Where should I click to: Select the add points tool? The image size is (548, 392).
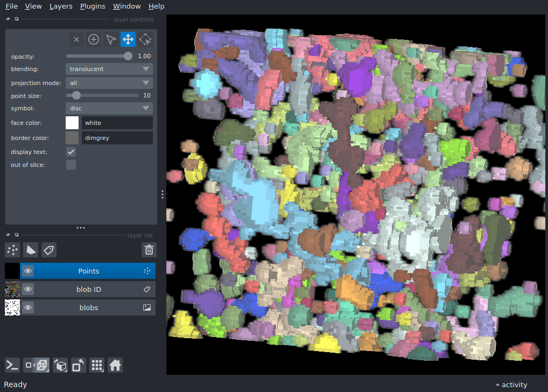[94, 39]
